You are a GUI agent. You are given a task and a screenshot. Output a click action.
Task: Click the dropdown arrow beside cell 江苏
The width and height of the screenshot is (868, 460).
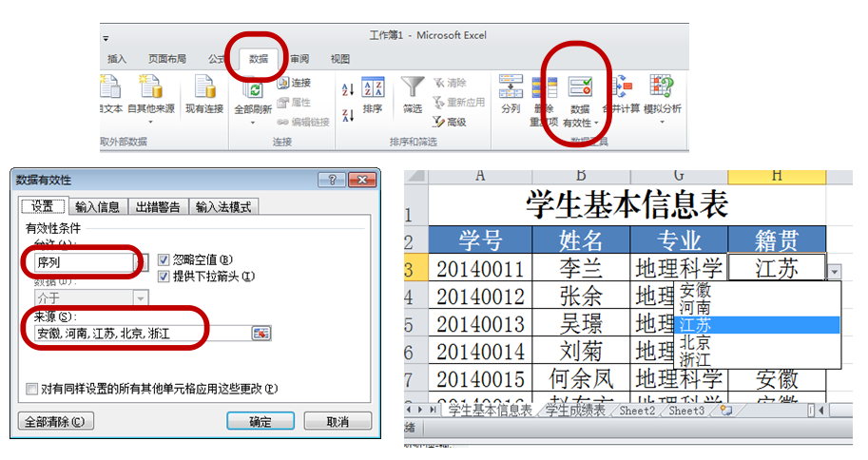point(834,271)
